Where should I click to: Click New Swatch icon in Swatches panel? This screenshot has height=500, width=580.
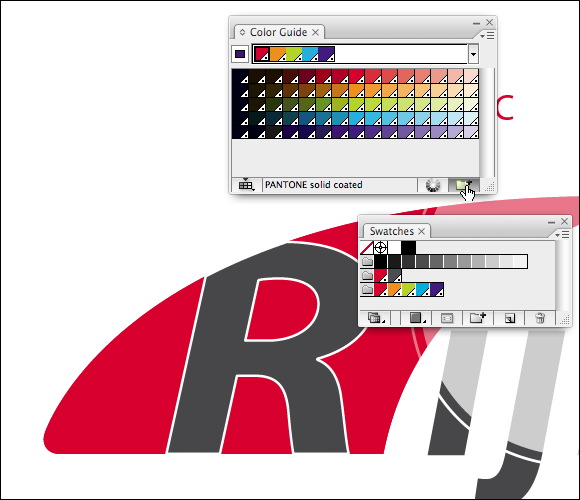509,318
